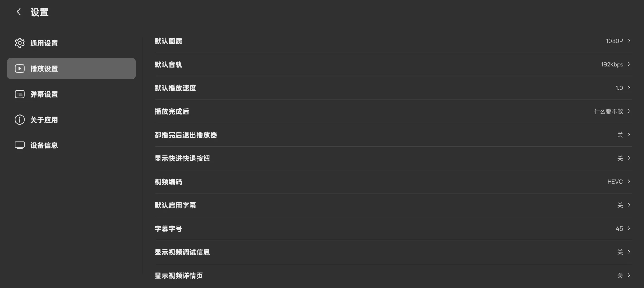Open 默认画质 options showing 1080P
644x288 pixels.
393,41
